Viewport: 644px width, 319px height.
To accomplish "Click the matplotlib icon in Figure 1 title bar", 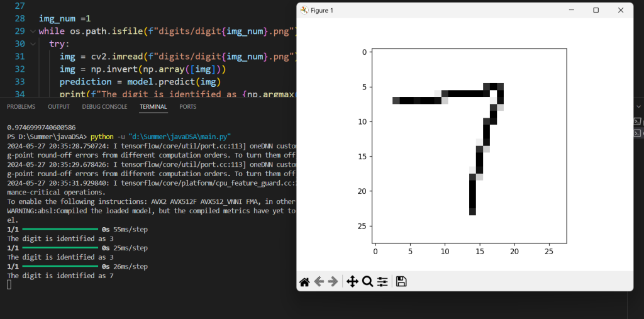I will coord(304,10).
